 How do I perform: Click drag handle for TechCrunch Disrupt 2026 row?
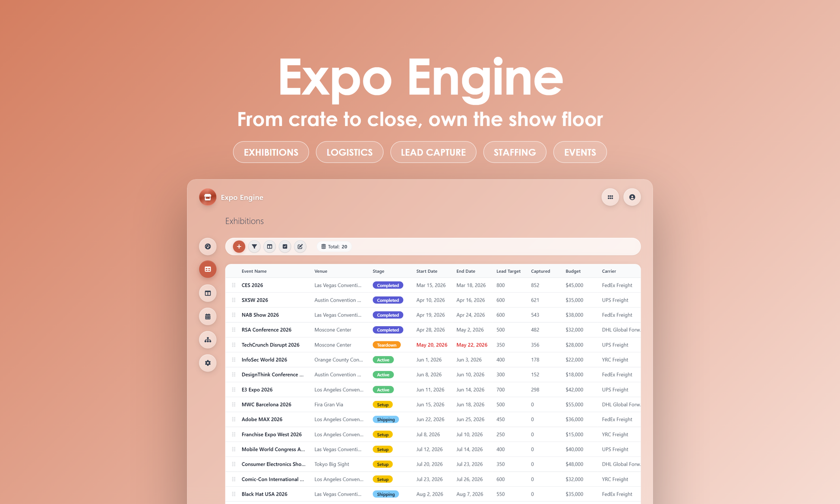coord(234,345)
